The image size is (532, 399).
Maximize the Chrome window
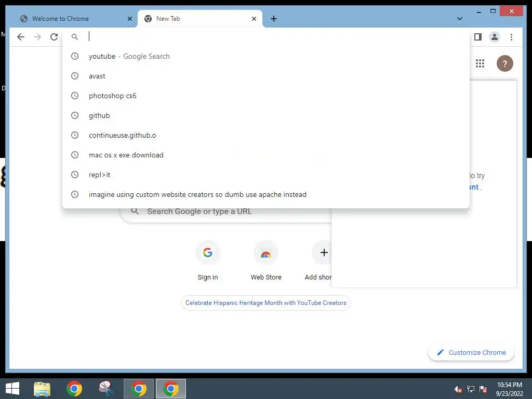coord(493,11)
